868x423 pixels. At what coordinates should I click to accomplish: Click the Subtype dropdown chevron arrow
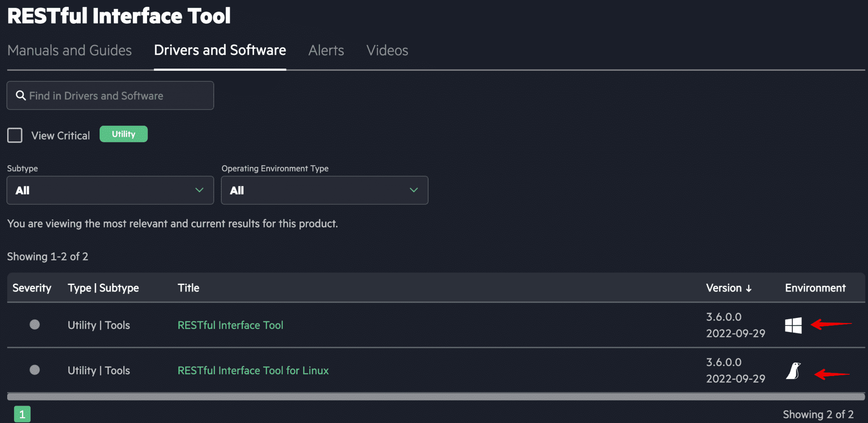tap(199, 190)
